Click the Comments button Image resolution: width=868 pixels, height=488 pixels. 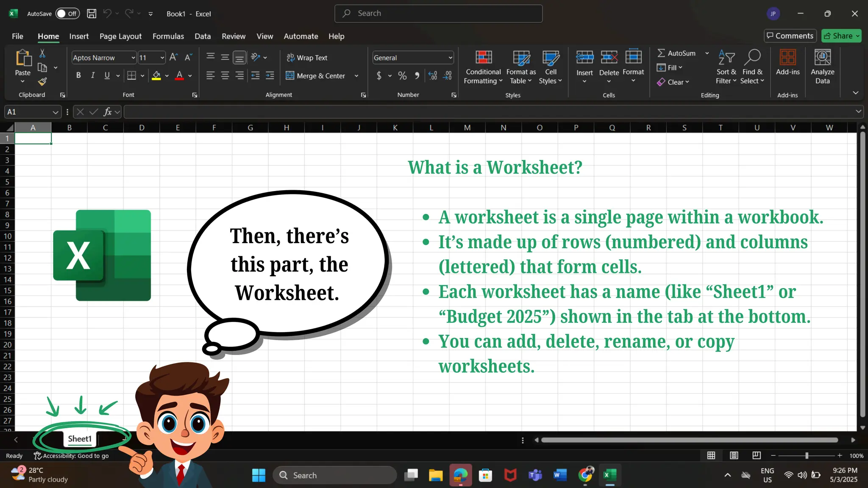[x=790, y=36]
